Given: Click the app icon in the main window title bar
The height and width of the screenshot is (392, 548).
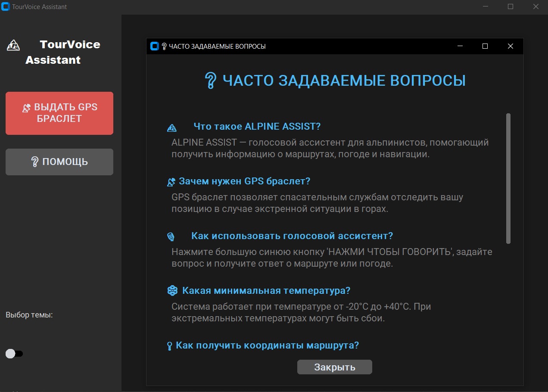Looking at the screenshot, I should 5,6.
